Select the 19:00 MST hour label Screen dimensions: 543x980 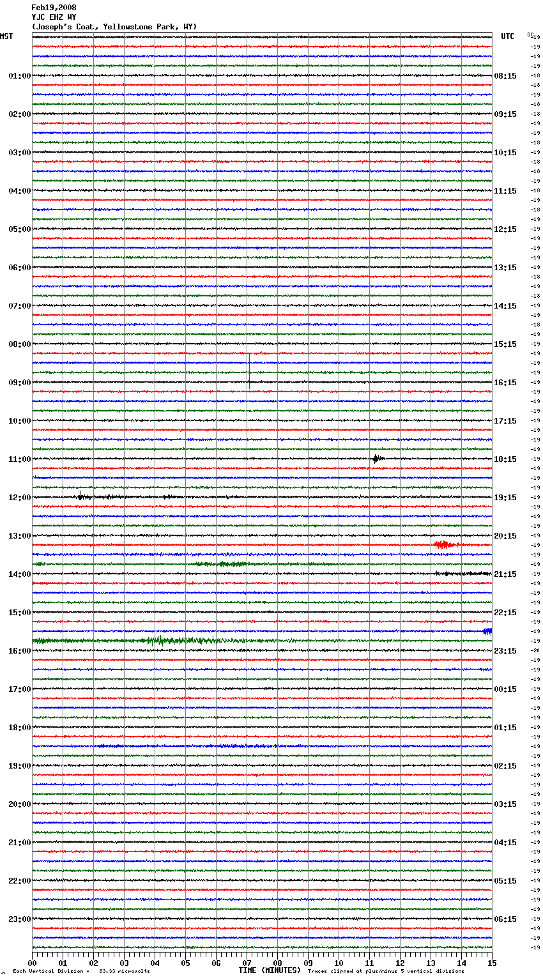click(x=20, y=766)
